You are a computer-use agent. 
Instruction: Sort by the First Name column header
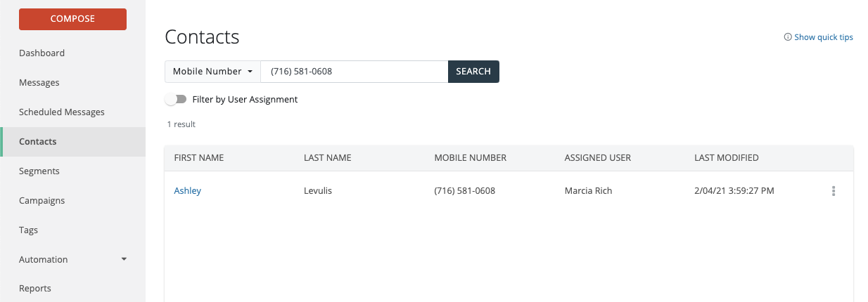point(199,158)
